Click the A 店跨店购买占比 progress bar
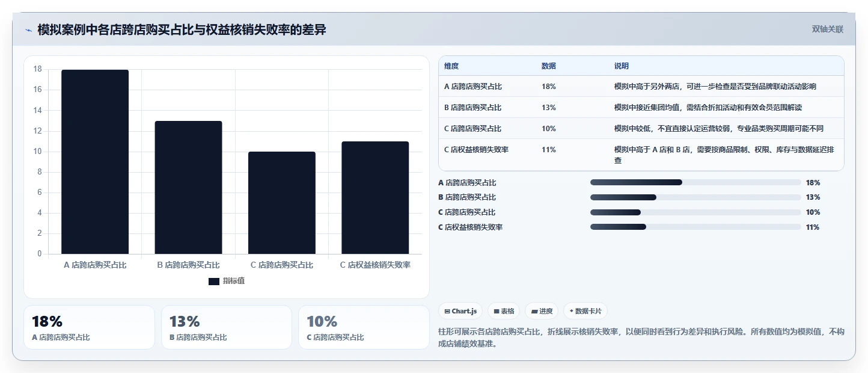Viewport: 868px width, 373px height. click(695, 182)
